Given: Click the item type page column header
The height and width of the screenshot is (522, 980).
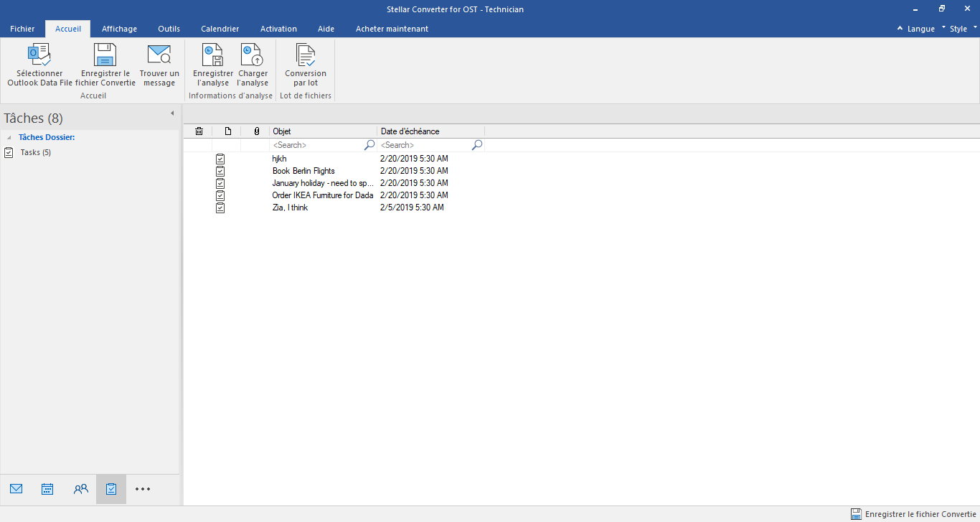Looking at the screenshot, I should tap(227, 131).
